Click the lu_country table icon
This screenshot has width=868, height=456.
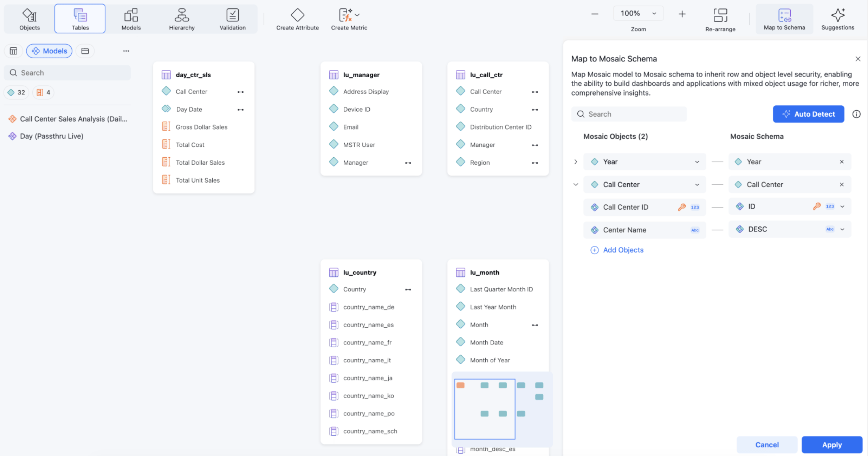[334, 272]
